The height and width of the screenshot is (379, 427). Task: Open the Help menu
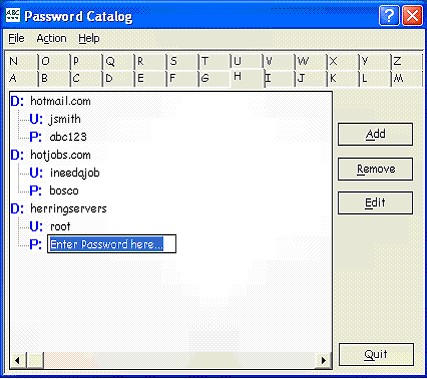pos(89,38)
